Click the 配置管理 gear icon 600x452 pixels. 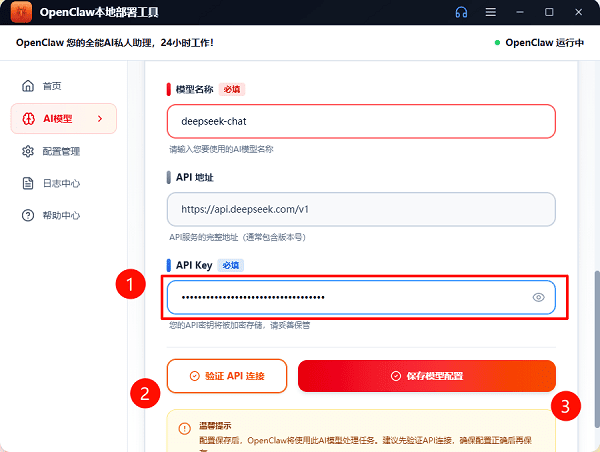coord(29,152)
